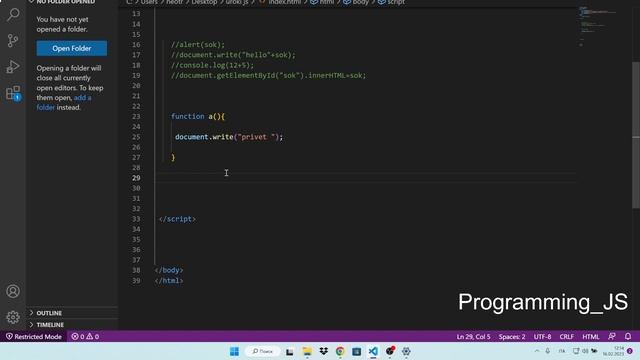Click the </body> closing tag
Image resolution: width=640 pixels, height=360 pixels.
(x=169, y=270)
